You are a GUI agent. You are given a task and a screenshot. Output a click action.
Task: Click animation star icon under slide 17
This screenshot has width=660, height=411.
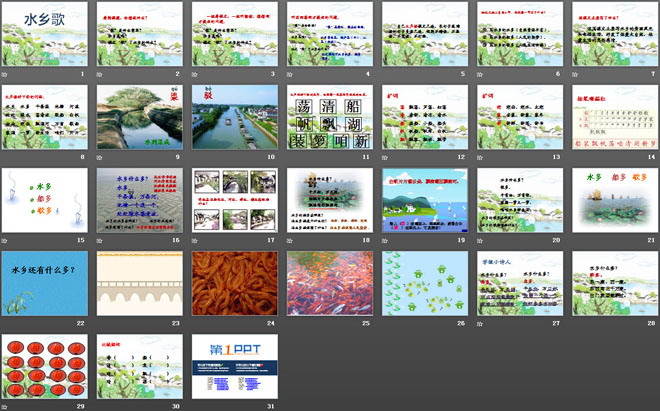[x=195, y=241]
